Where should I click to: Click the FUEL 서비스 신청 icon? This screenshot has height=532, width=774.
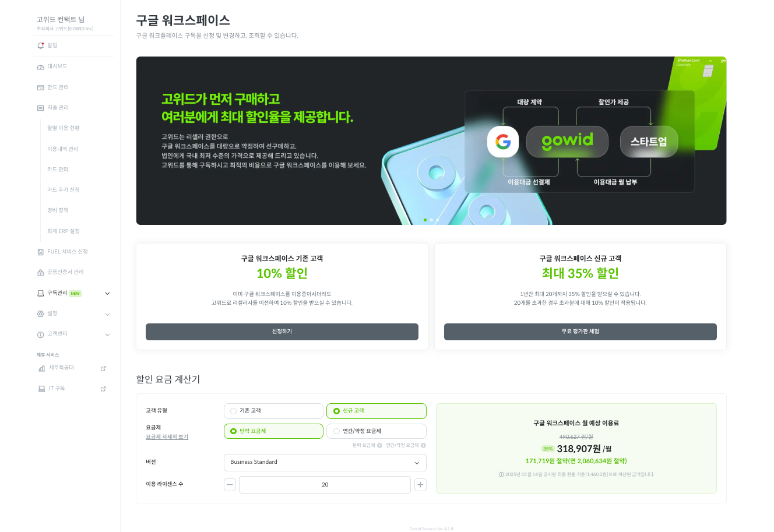(41, 252)
